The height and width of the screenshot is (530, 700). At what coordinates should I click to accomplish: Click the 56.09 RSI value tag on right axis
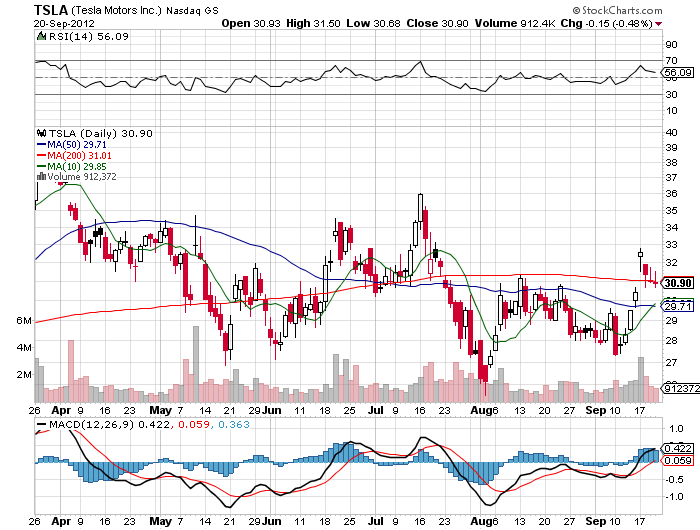pyautogui.click(x=678, y=73)
